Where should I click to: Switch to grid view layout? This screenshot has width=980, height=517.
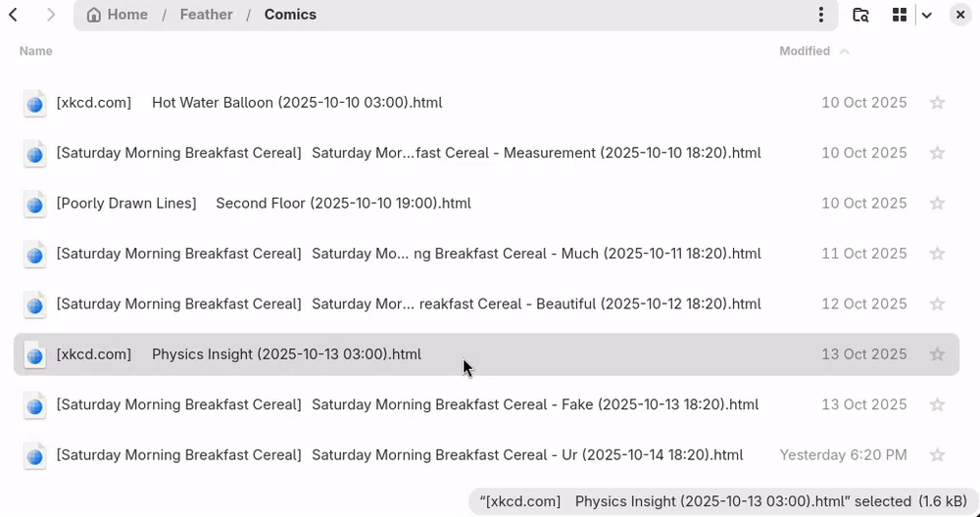point(900,15)
